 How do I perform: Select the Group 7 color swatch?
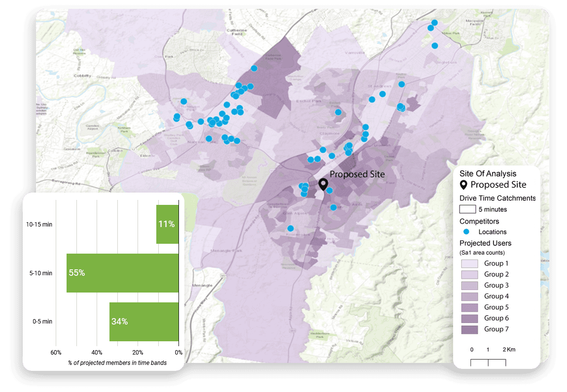(469, 329)
